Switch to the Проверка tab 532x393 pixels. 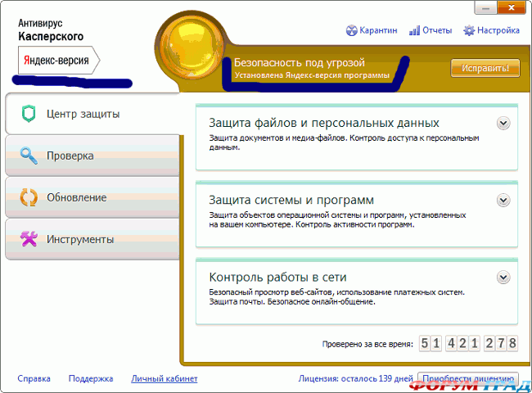click(92, 156)
